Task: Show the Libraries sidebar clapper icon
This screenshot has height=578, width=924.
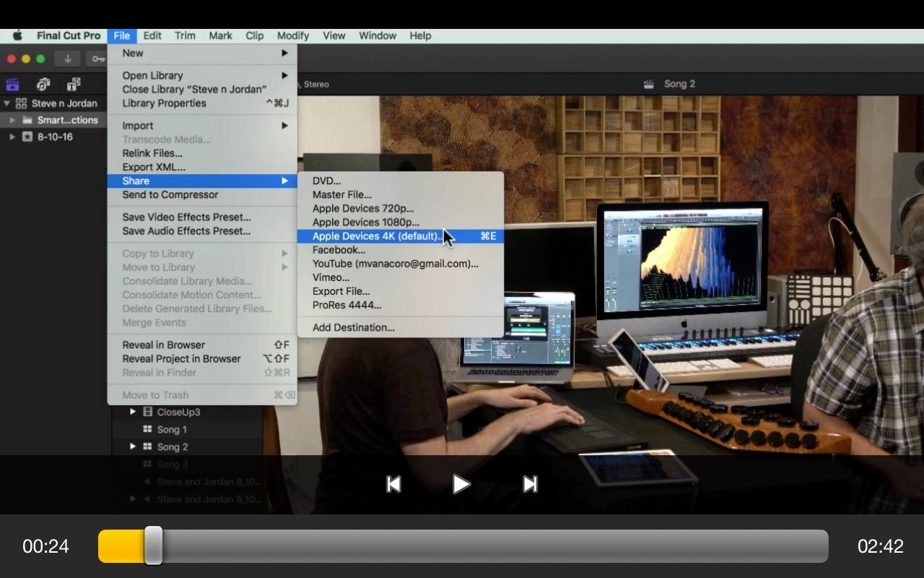Action: (x=12, y=84)
